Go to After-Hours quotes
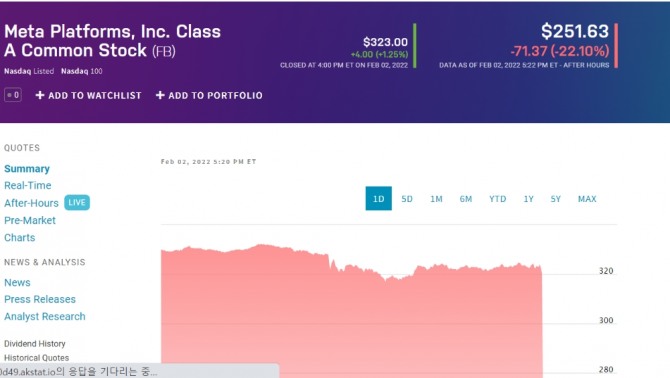This screenshot has height=378, width=670. coord(31,203)
